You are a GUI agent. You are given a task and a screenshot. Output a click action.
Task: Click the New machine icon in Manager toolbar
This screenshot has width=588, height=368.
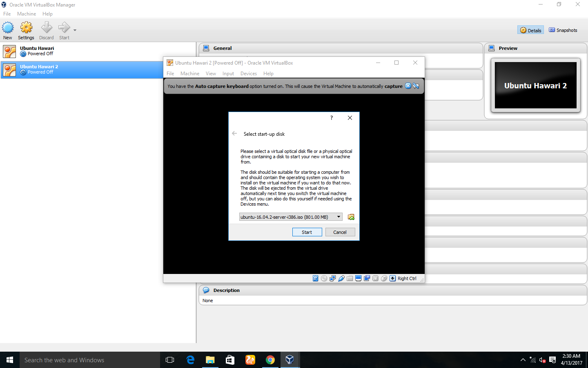point(8,31)
